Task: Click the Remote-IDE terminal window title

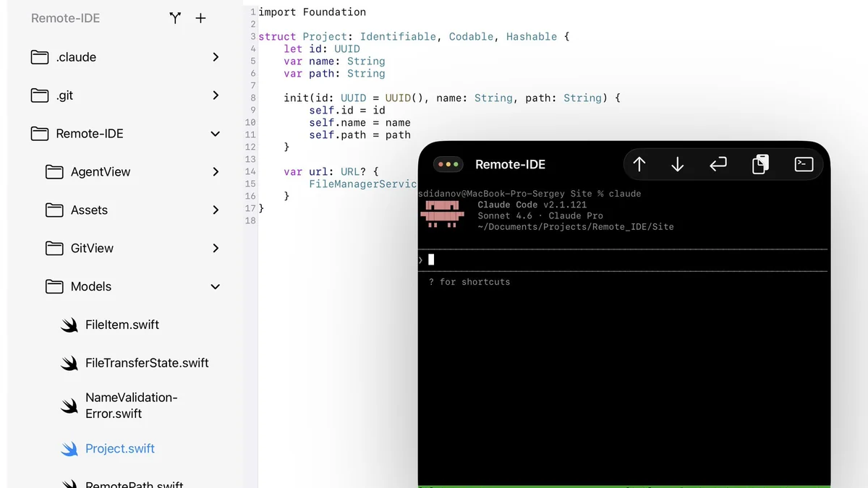Action: tap(510, 165)
